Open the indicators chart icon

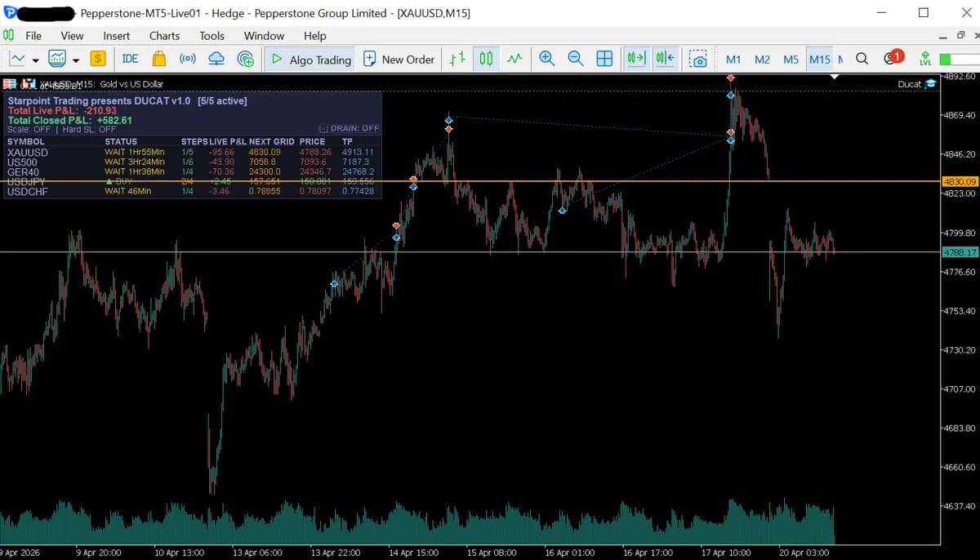click(57, 59)
